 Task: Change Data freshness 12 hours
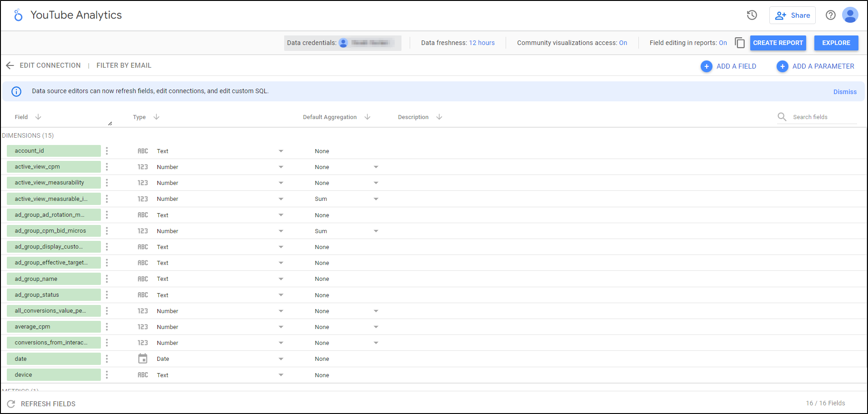482,43
